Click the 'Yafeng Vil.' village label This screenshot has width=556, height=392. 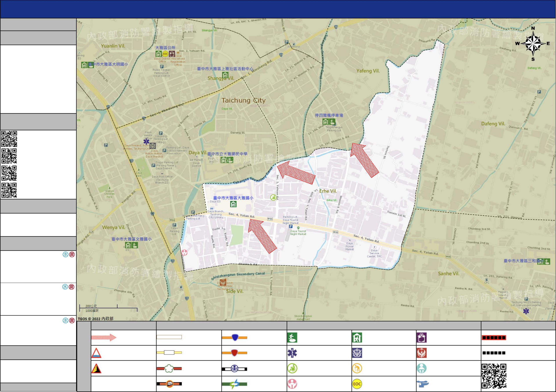[x=368, y=71]
